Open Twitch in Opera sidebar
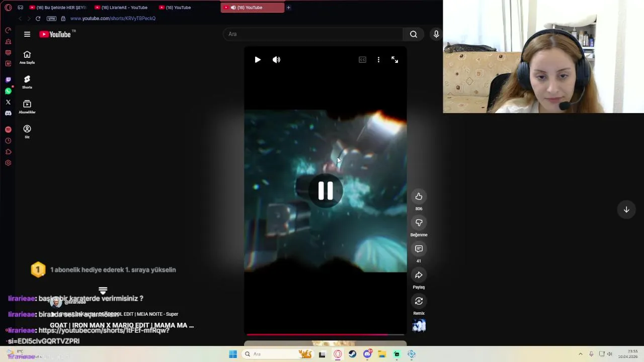The width and height of the screenshot is (644, 362). [8, 79]
